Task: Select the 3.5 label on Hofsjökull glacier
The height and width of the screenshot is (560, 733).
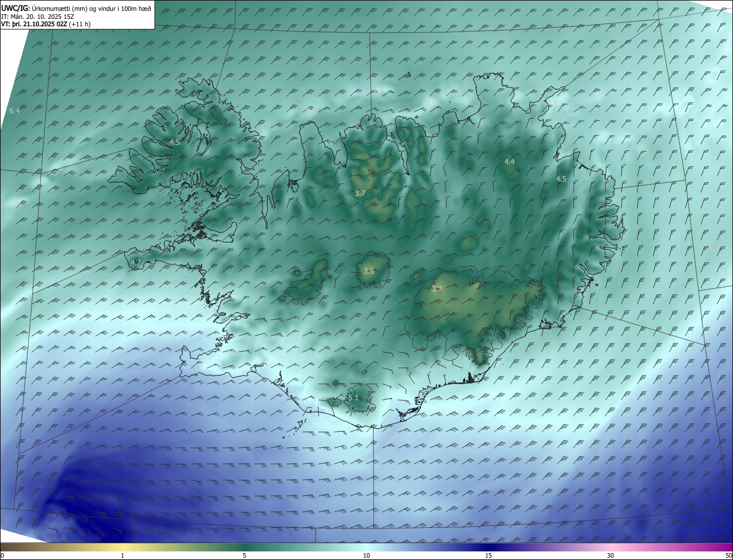Action: tap(369, 271)
